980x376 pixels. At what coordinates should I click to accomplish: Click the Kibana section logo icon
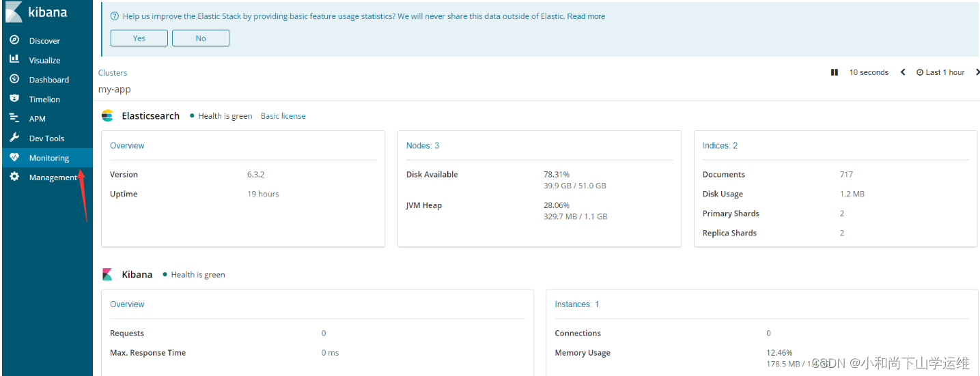107,274
